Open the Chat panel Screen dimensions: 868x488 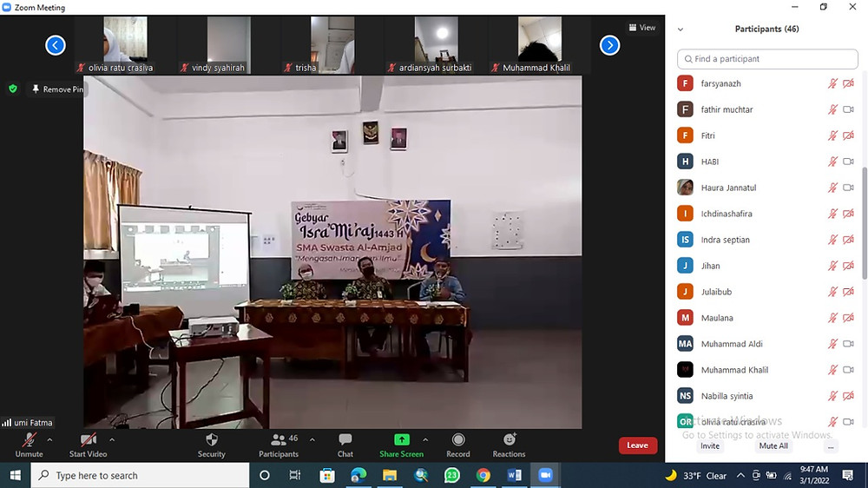345,445
